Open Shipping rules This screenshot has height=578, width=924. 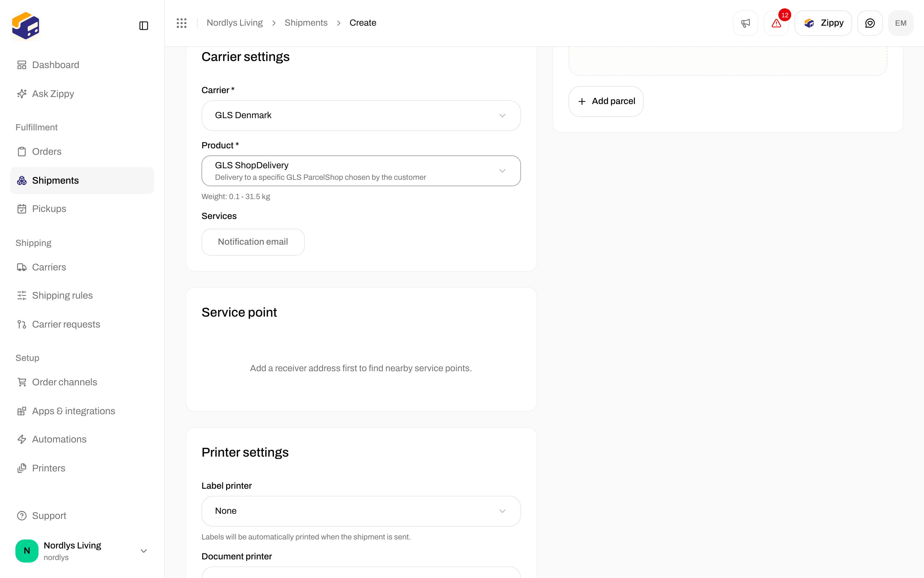[x=82, y=295]
